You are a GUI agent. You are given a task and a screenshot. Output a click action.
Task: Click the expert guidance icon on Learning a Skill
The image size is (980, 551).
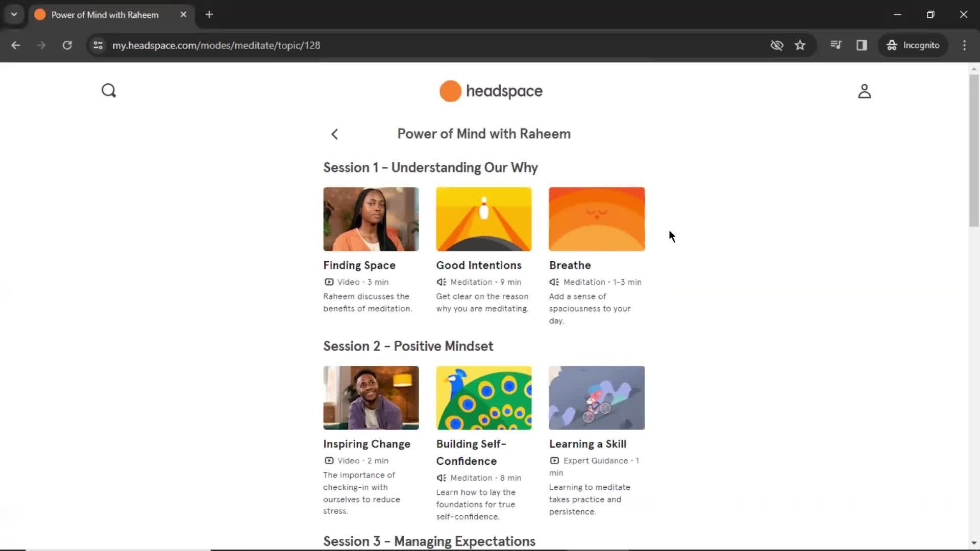pos(554,460)
